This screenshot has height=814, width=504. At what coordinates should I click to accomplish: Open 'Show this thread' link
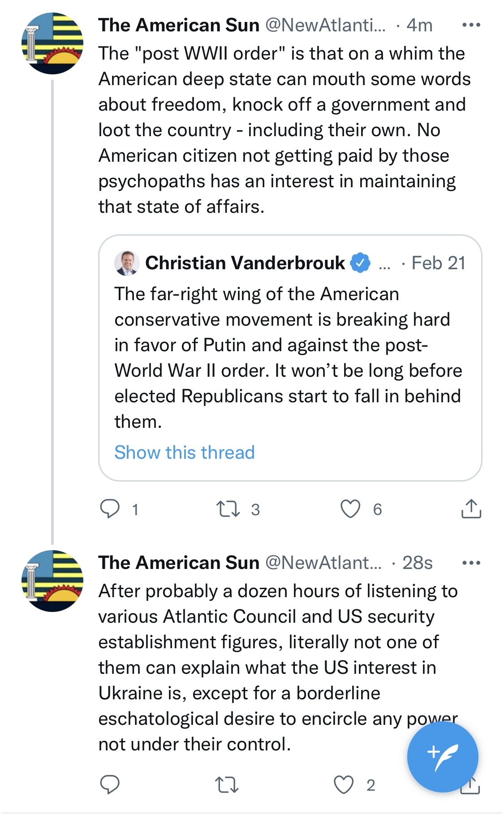(185, 452)
